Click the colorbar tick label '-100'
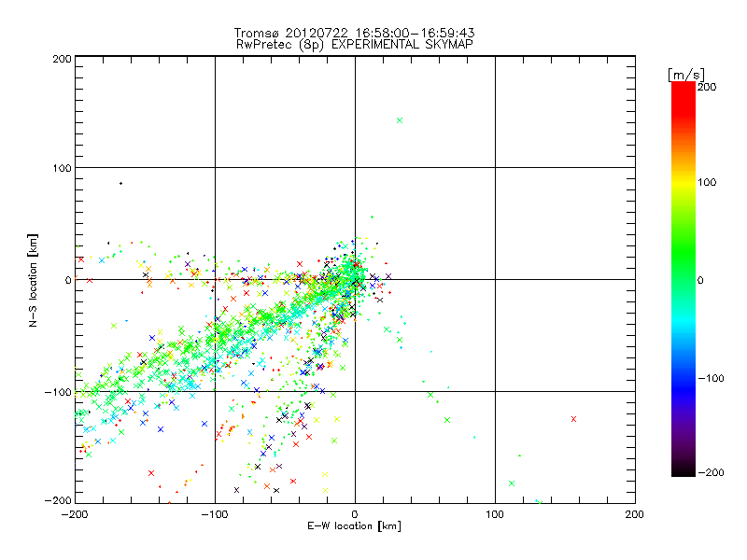747x560 pixels. click(x=711, y=379)
